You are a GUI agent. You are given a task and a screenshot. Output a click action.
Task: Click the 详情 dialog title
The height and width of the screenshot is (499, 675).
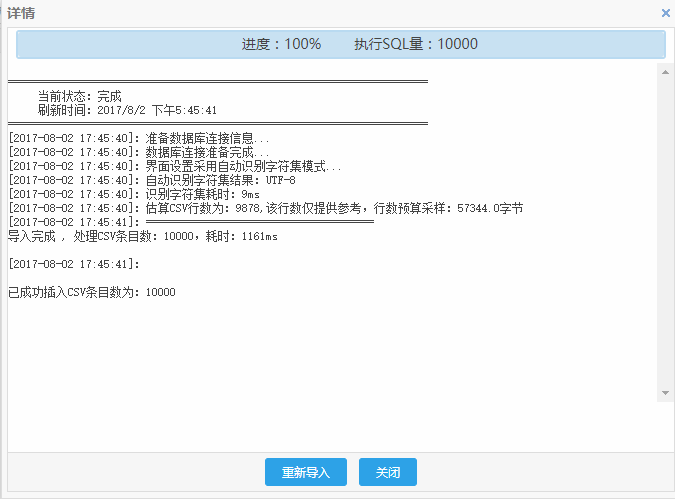[x=21, y=13]
